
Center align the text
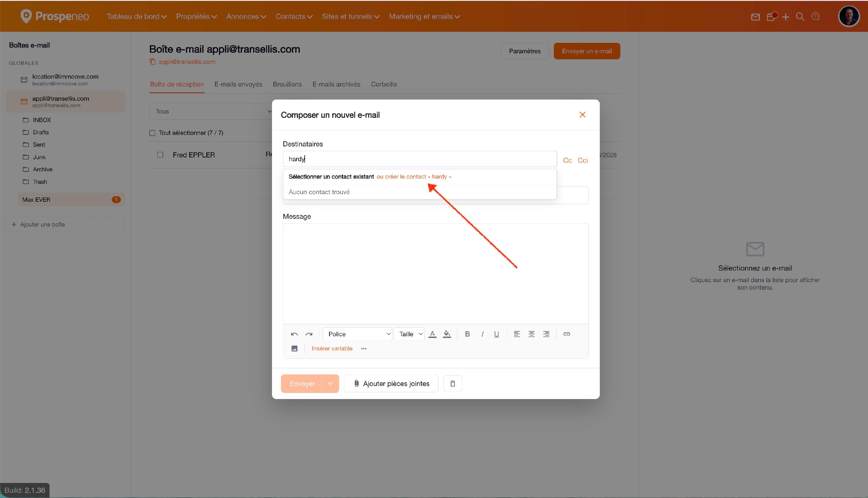[x=532, y=334]
